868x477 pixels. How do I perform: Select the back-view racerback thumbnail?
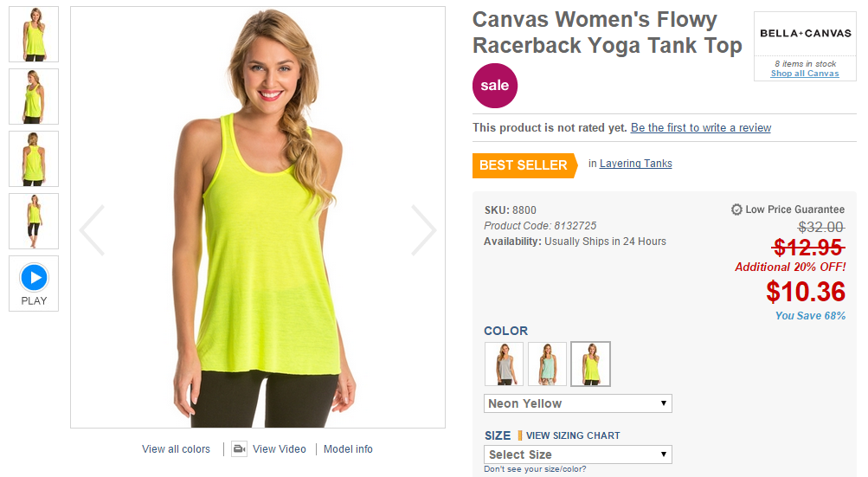point(34,159)
